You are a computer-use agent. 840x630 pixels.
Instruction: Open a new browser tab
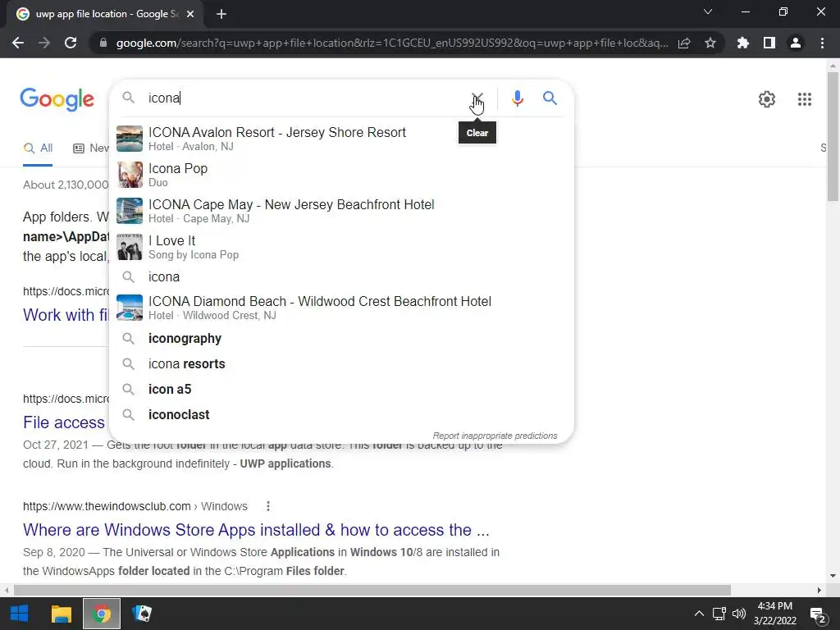point(221,15)
